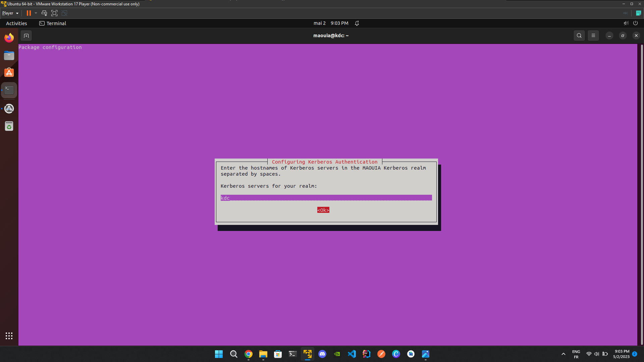This screenshot has height=362, width=644.
Task: Open the notification bell in Ubuntu bar
Action: click(357, 23)
